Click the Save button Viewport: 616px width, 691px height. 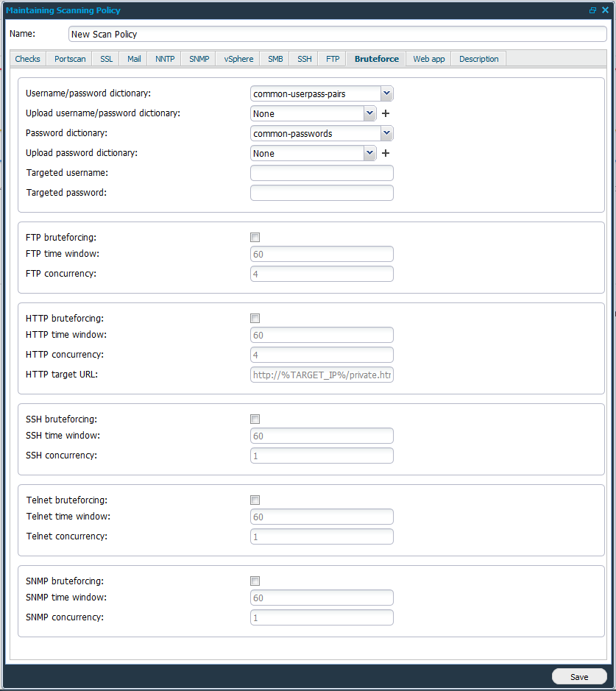tap(579, 676)
